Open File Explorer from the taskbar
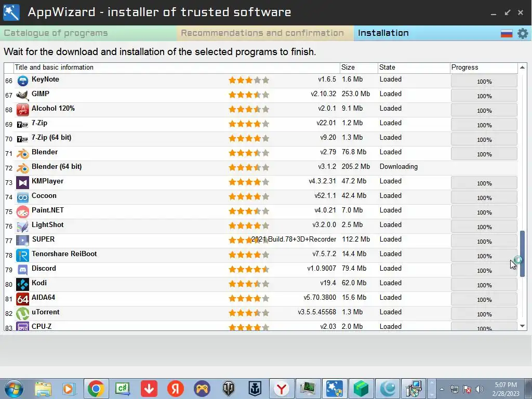This screenshot has width=532, height=399. 43,389
